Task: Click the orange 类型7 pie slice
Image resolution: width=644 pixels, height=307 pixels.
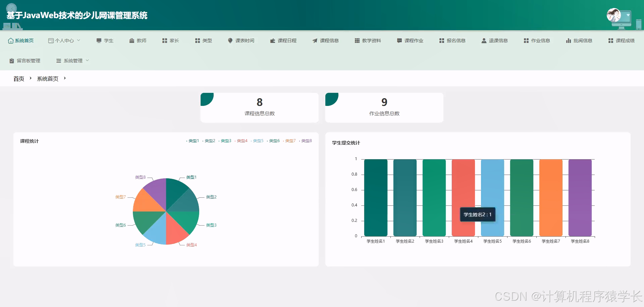Action: point(145,202)
